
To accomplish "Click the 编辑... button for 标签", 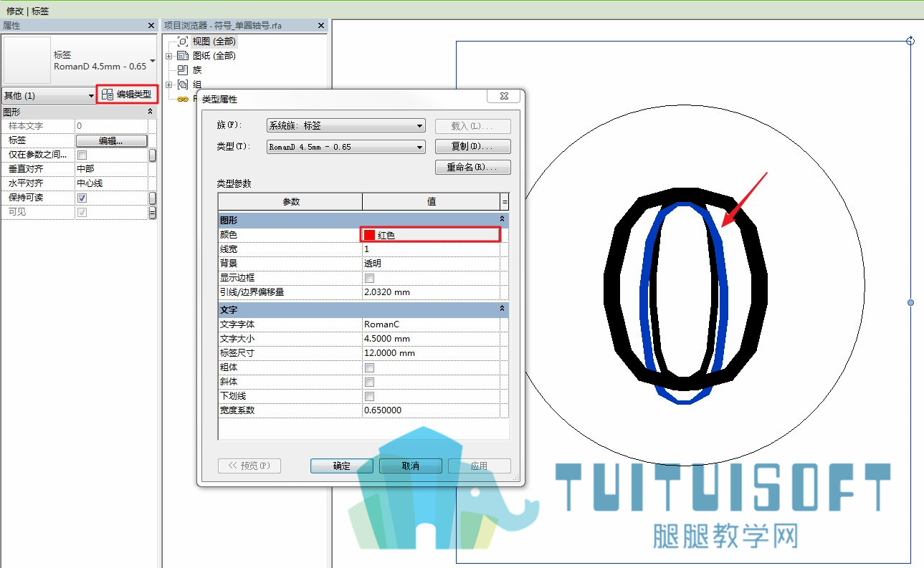I will tap(112, 141).
